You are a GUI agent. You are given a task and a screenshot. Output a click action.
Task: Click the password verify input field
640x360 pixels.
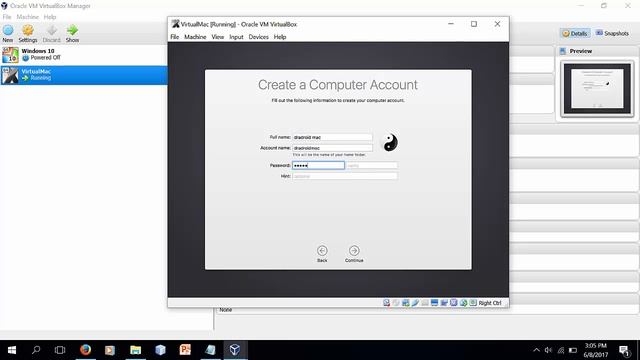tap(371, 165)
